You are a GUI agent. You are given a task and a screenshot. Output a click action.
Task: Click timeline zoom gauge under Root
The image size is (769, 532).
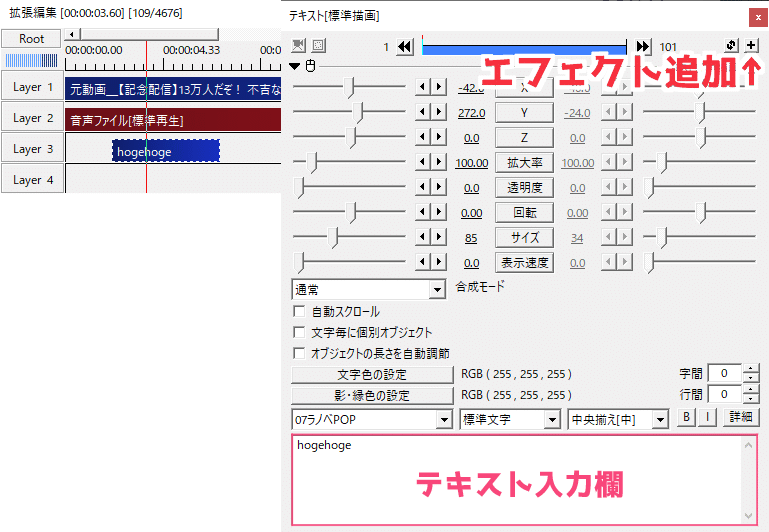(31, 60)
